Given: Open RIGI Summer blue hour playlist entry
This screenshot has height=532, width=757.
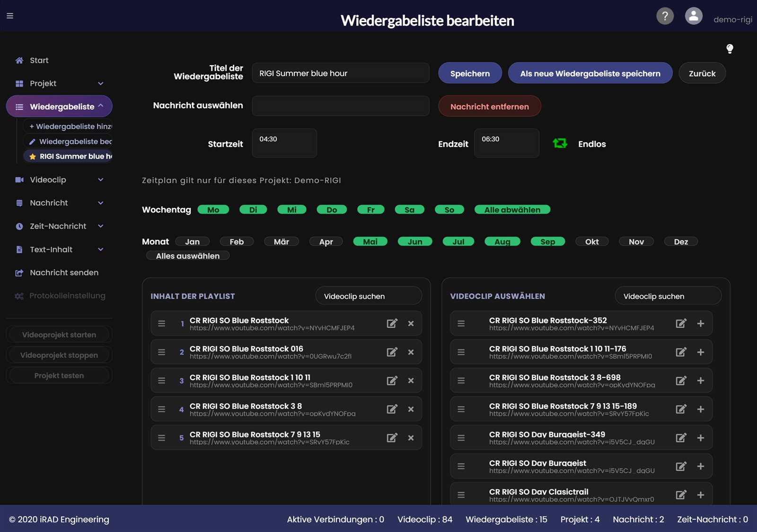Looking at the screenshot, I should click(x=68, y=156).
